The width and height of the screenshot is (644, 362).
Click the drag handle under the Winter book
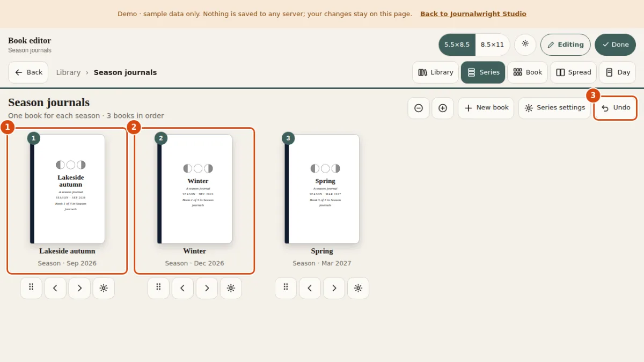click(158, 288)
